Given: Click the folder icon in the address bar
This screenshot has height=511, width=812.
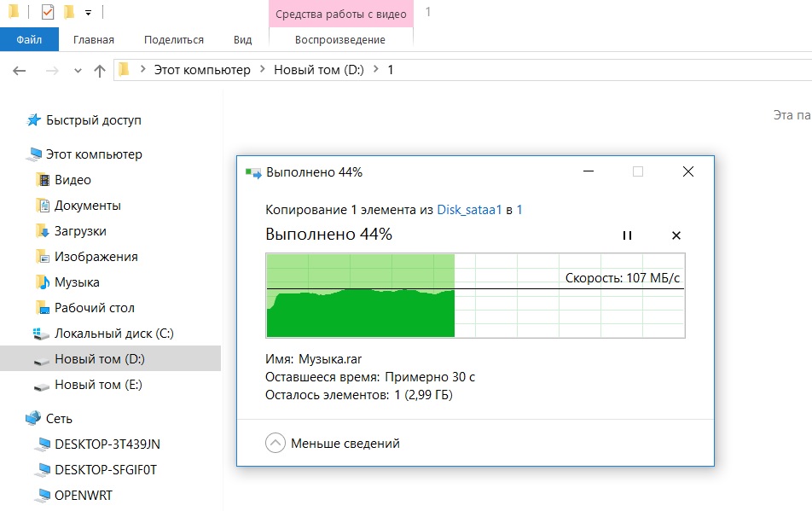Looking at the screenshot, I should point(124,69).
